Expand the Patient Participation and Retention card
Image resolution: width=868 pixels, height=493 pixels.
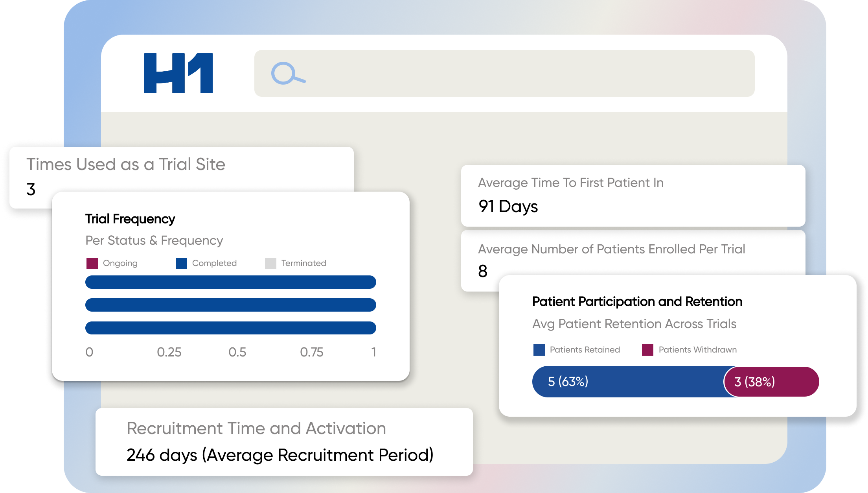[637, 301]
